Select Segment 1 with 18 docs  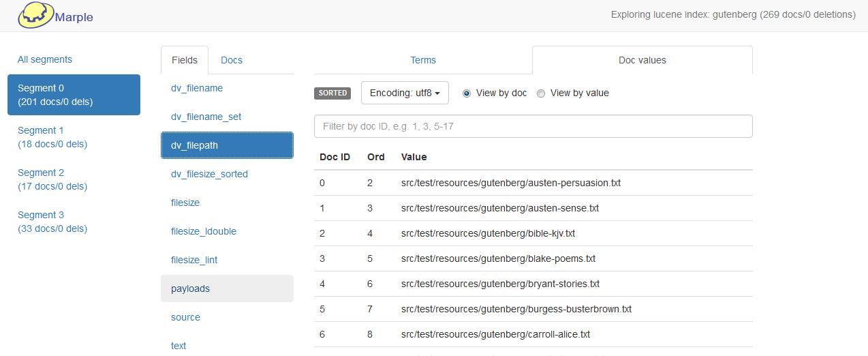[x=52, y=137]
